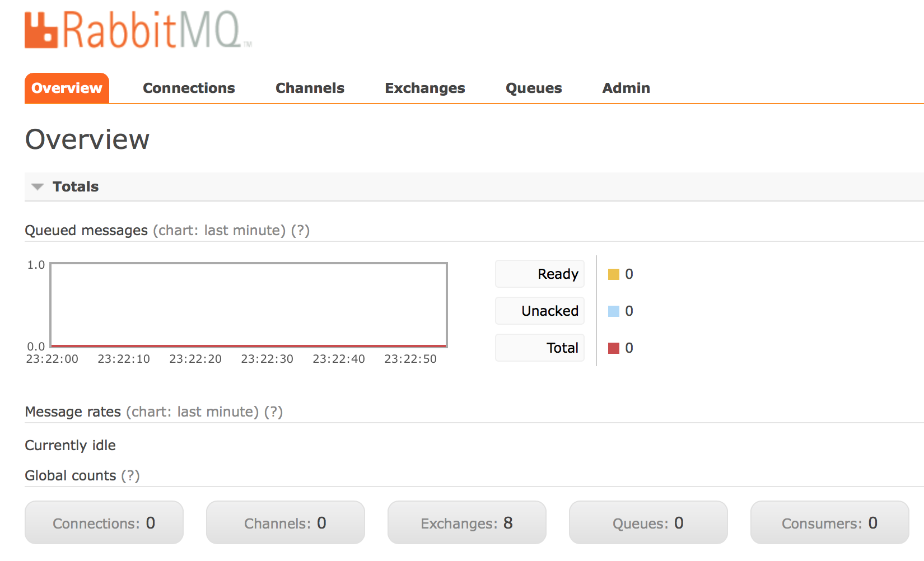924x561 pixels.
Task: Click the 23:22:50 chart time label
Action: pyautogui.click(x=410, y=359)
